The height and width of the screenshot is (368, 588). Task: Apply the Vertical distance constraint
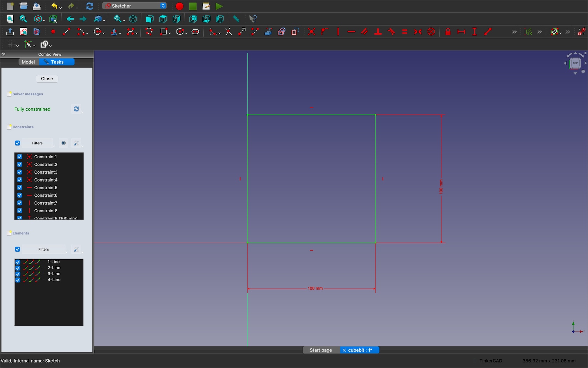pos(475,32)
